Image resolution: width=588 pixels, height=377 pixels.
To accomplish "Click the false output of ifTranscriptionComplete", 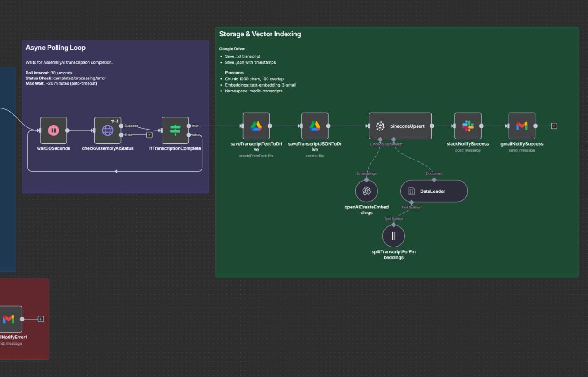I will pyautogui.click(x=189, y=135).
